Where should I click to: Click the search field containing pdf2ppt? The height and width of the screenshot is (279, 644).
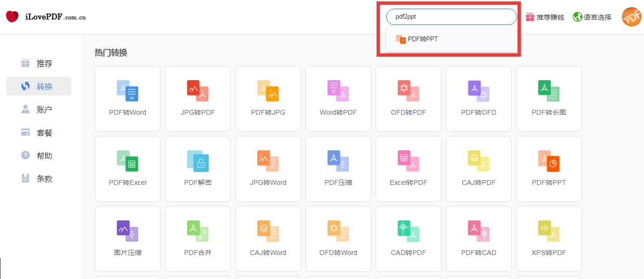(451, 17)
